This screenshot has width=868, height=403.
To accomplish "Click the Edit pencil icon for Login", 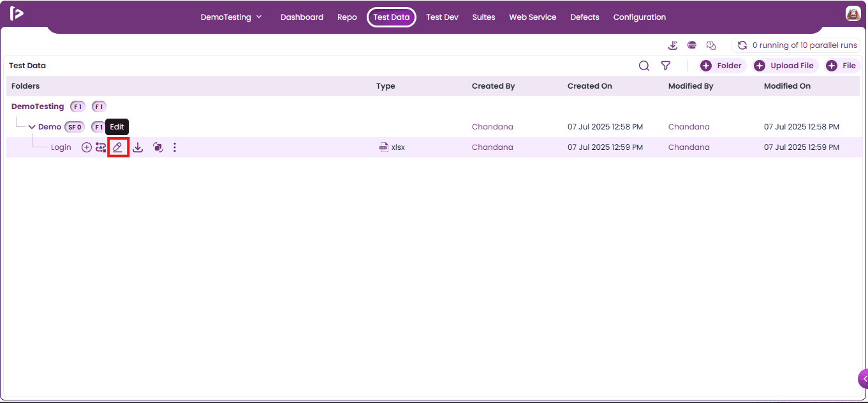I will coord(118,147).
